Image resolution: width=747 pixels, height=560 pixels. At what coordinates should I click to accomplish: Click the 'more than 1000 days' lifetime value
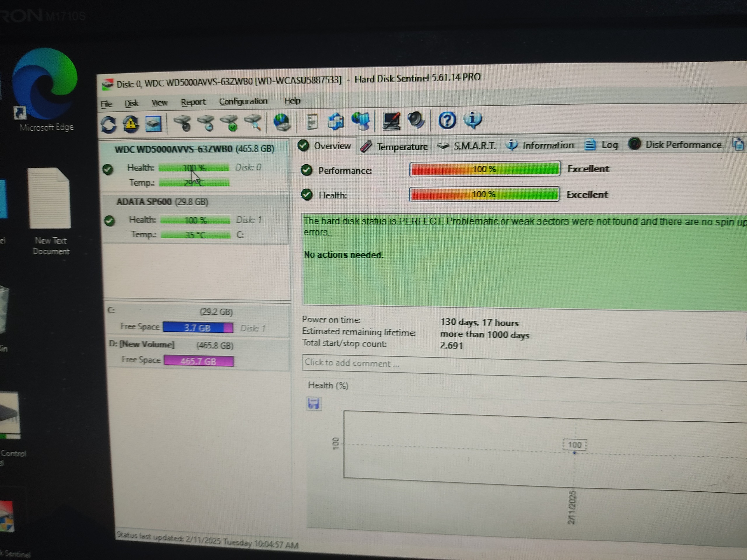485,335
